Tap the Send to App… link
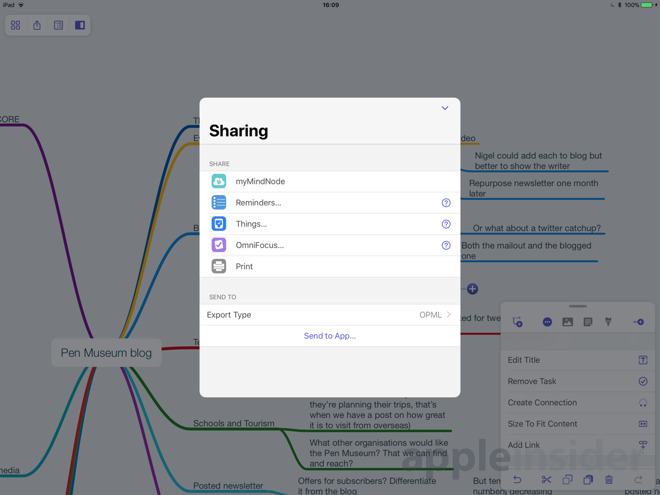The image size is (660, 495). point(330,336)
